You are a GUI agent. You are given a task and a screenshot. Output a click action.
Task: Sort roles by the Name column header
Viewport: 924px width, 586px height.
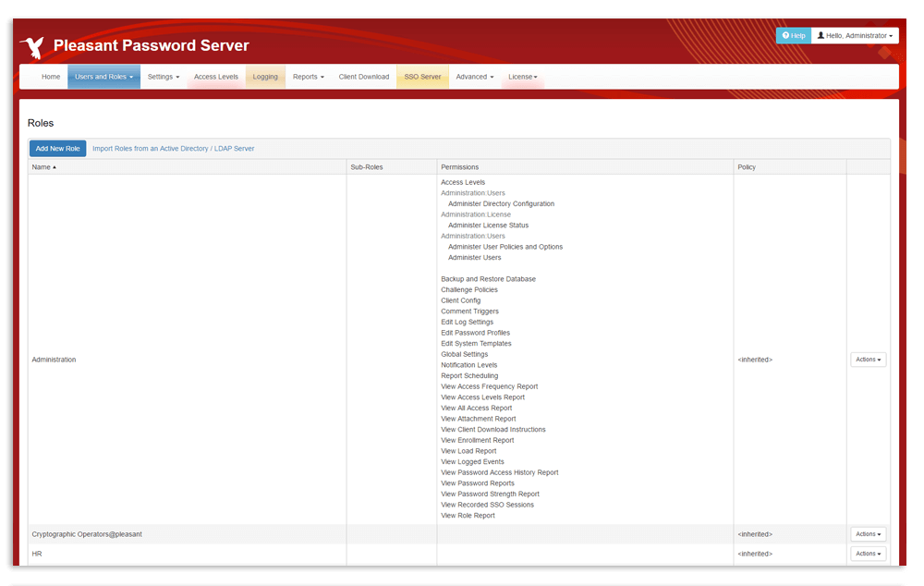tap(43, 167)
